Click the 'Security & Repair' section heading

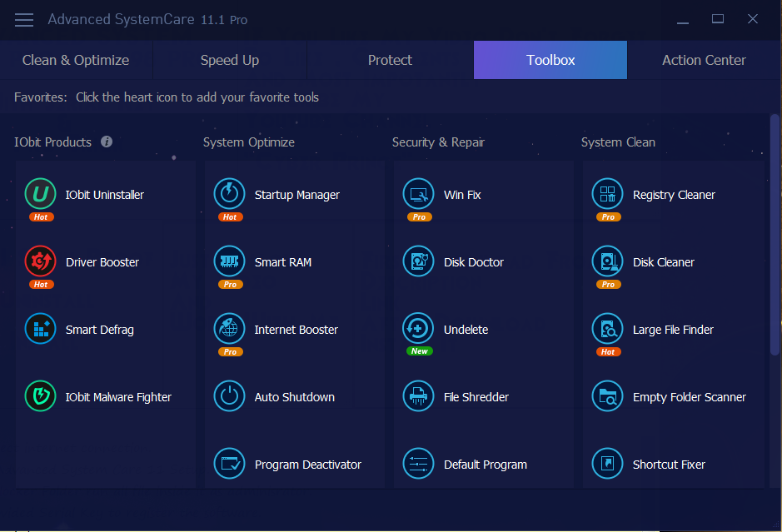[438, 142]
